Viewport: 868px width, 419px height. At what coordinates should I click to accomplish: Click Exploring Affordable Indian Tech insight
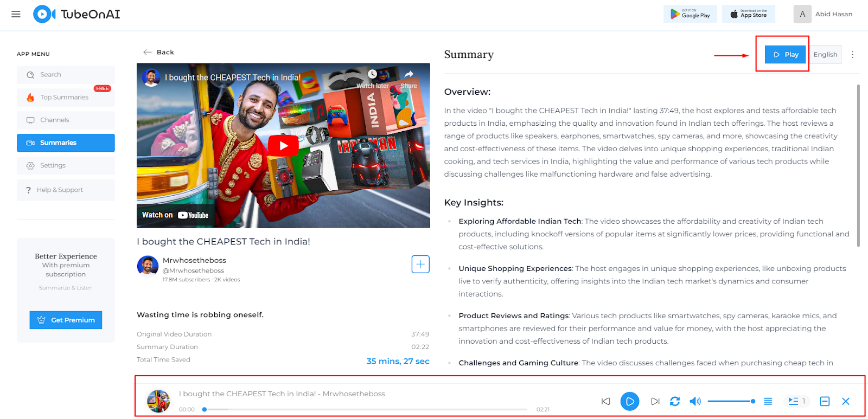520,221
